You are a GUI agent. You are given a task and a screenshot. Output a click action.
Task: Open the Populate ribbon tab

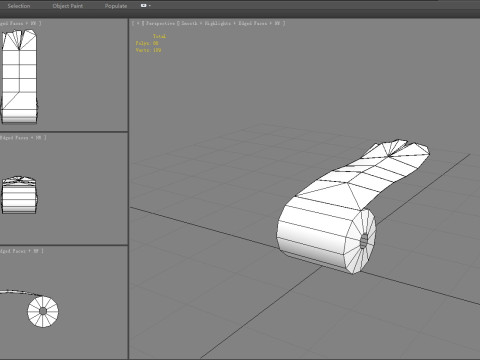[x=116, y=6]
